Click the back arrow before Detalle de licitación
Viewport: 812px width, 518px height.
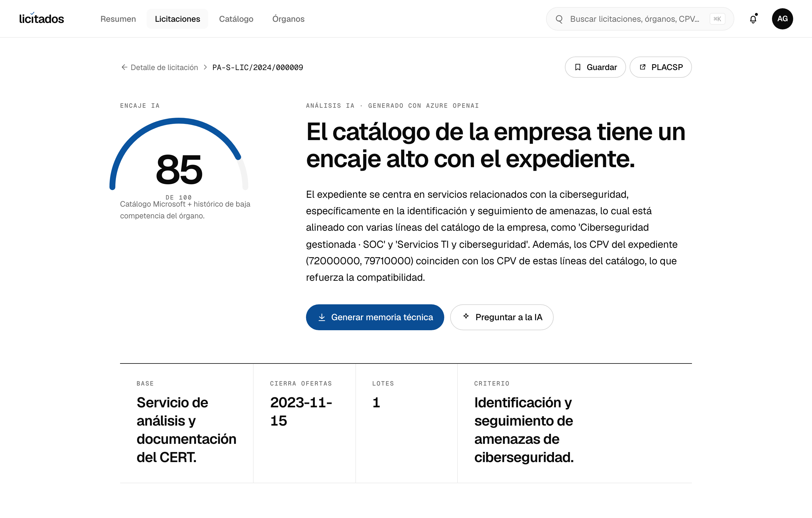pyautogui.click(x=124, y=67)
